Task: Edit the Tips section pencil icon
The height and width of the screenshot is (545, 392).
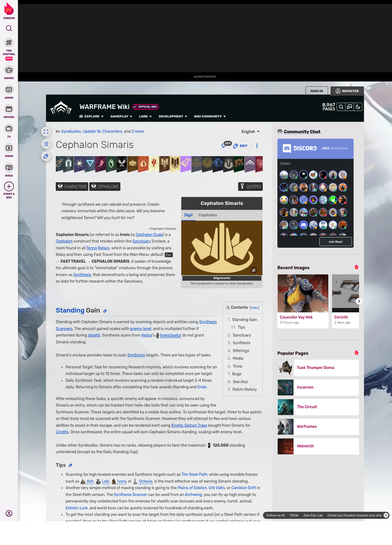Action: pos(71,465)
